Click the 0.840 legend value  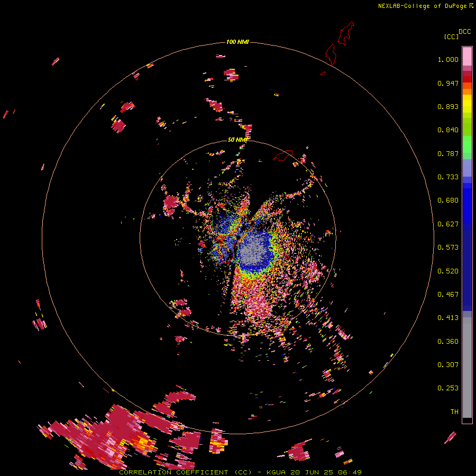pyautogui.click(x=448, y=130)
